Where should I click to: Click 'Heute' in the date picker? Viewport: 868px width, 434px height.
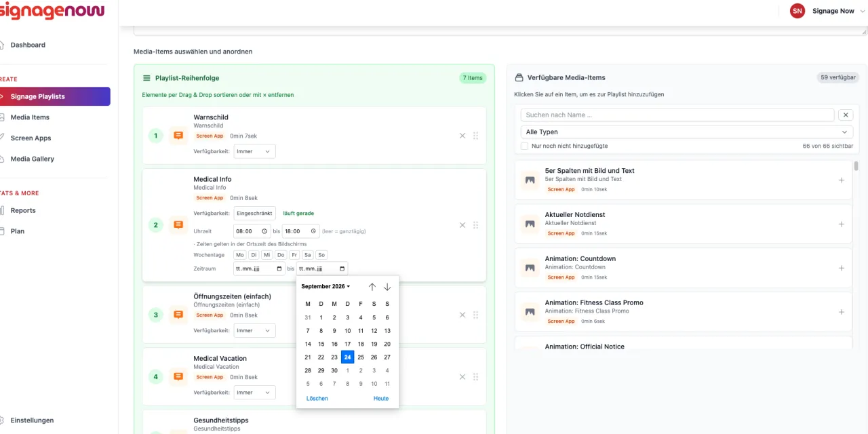[381, 399]
